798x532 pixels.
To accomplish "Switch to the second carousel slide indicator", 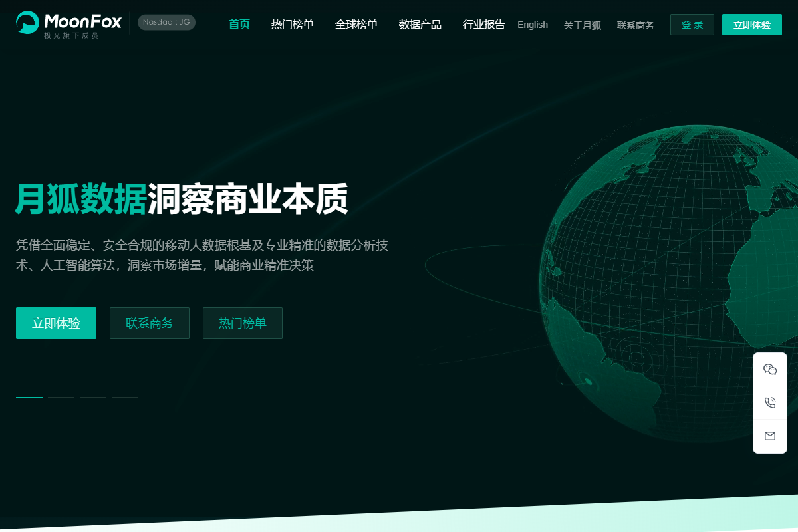I will pyautogui.click(x=61, y=398).
